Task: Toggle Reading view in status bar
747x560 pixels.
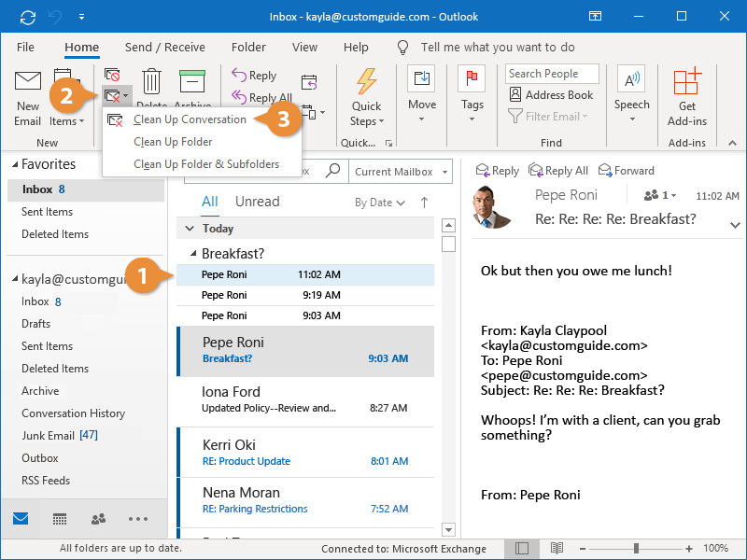Action: tap(557, 549)
